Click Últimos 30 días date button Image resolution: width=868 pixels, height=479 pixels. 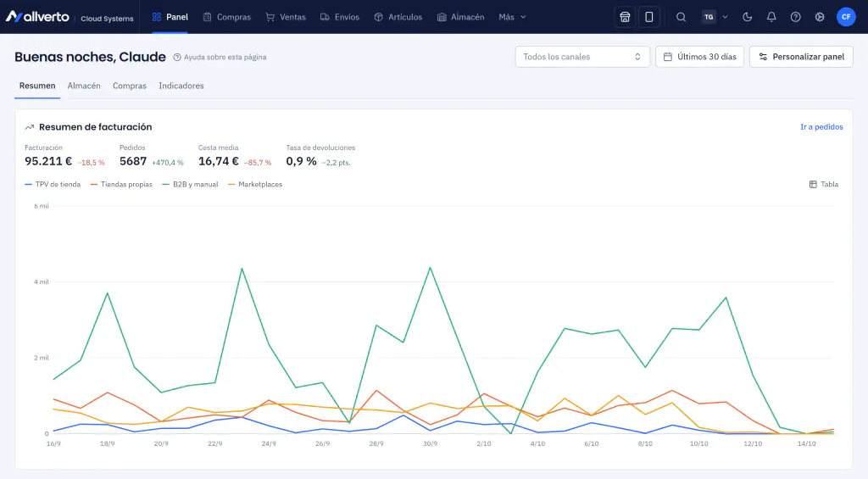699,57
